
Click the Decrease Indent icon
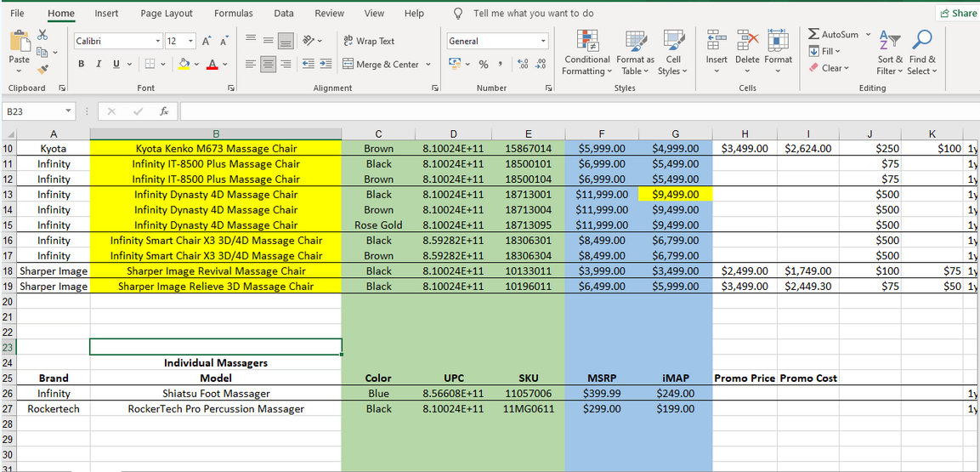309,64
